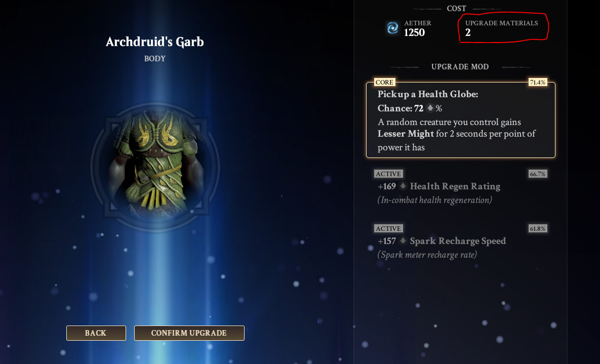Click the ACTIVE tag on Spark Recharge Speed
Image resolution: width=600 pixels, height=364 pixels.
tap(388, 228)
